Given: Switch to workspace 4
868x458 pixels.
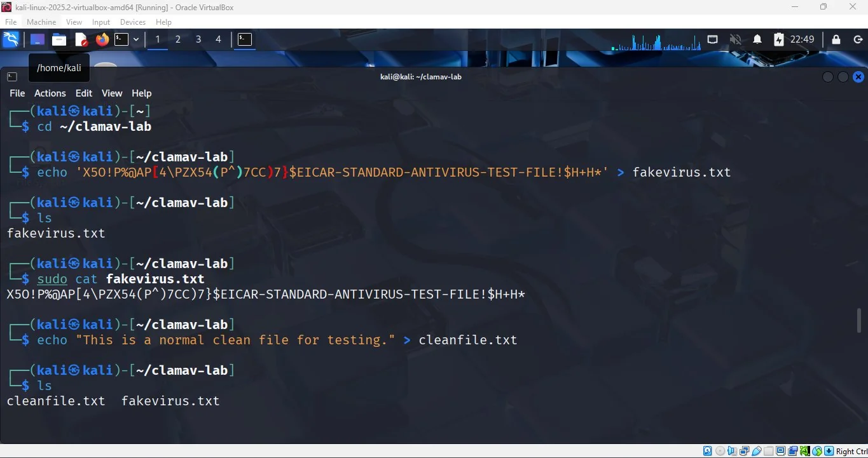Looking at the screenshot, I should 218,39.
